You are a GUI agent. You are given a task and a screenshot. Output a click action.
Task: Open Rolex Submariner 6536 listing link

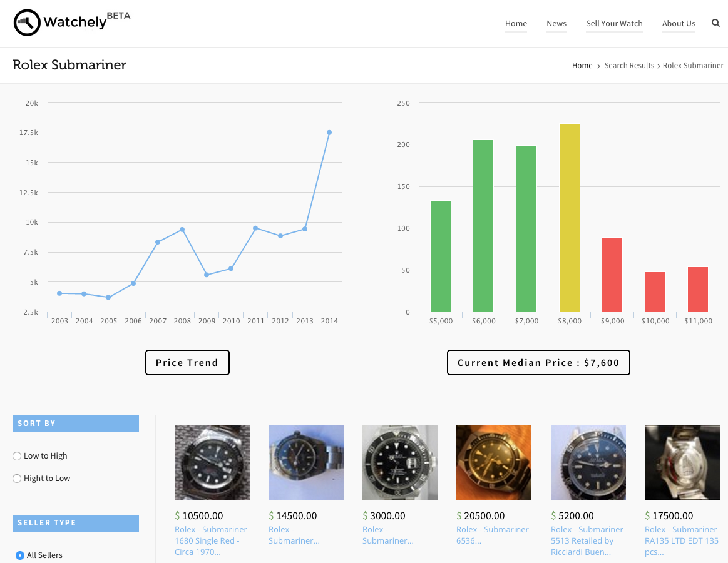493,535
